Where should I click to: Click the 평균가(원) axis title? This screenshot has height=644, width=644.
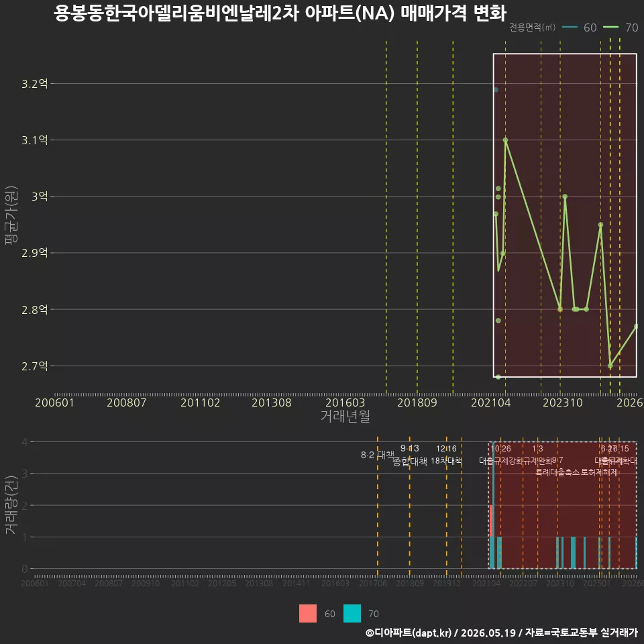click(11, 215)
